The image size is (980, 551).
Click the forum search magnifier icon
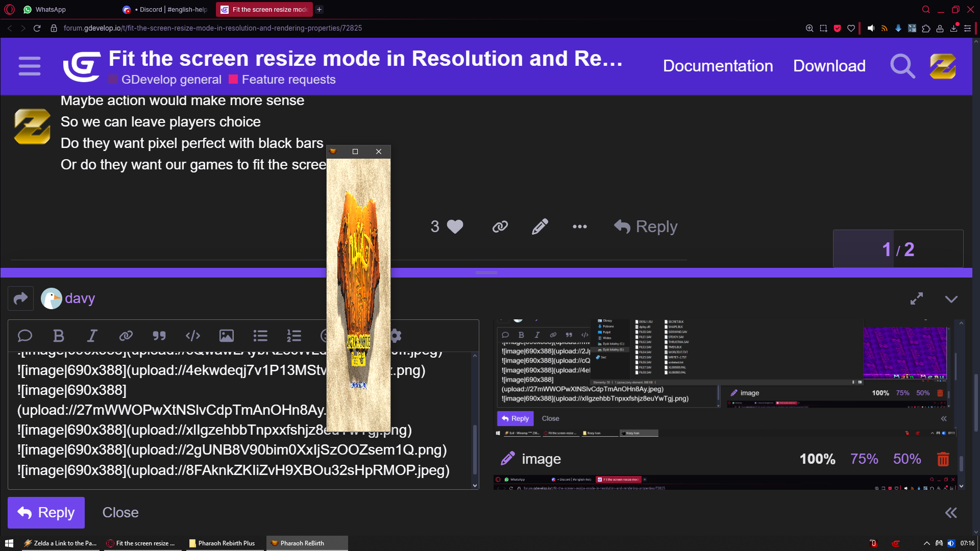pos(902,66)
